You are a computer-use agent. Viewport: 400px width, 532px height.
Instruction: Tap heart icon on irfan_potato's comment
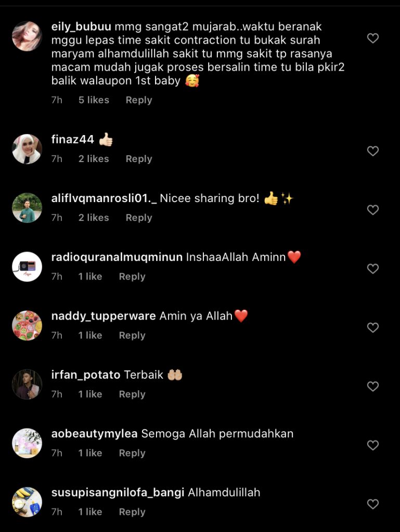tap(373, 386)
